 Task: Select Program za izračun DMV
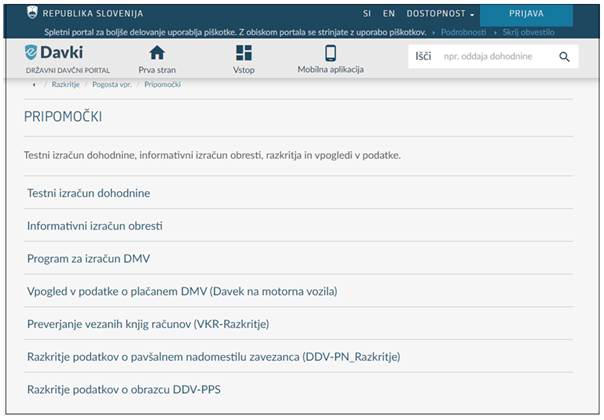click(88, 259)
